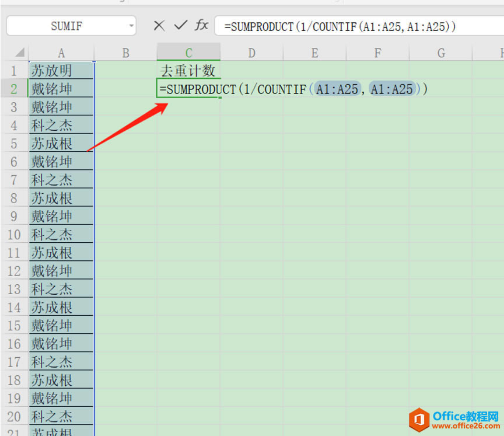Click cell A1 containing 苏放明

pyautogui.click(x=61, y=71)
